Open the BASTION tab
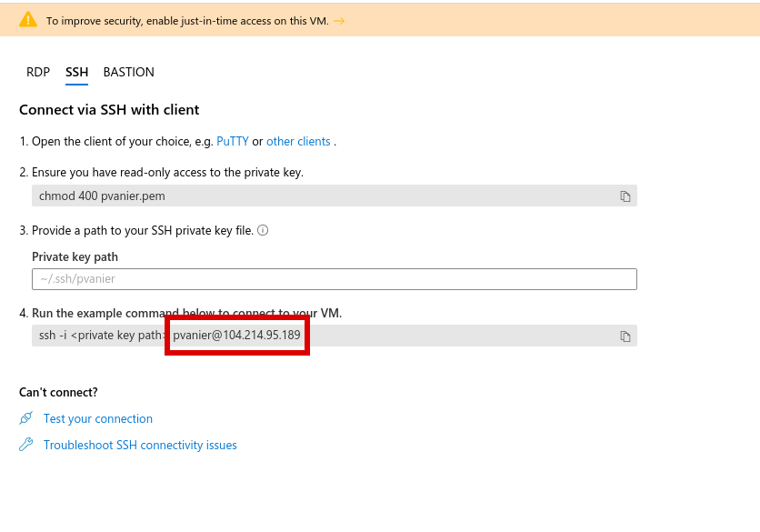This screenshot has width=760, height=532. (128, 72)
